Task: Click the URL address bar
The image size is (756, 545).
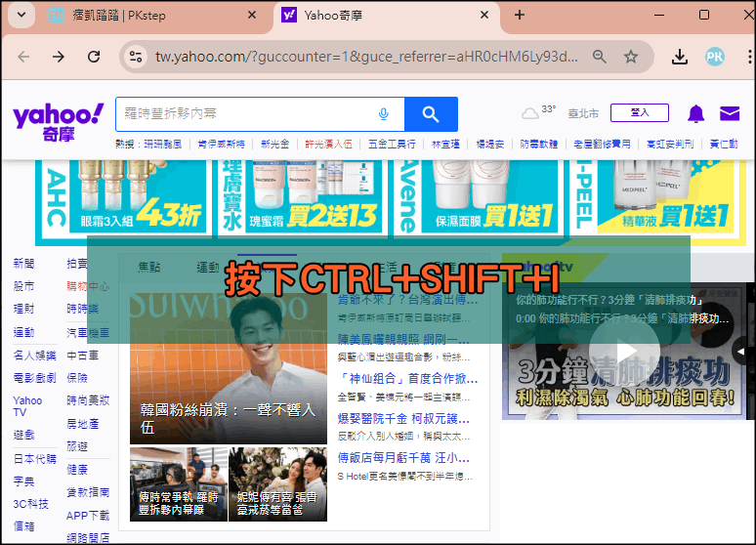Action: coord(366,57)
